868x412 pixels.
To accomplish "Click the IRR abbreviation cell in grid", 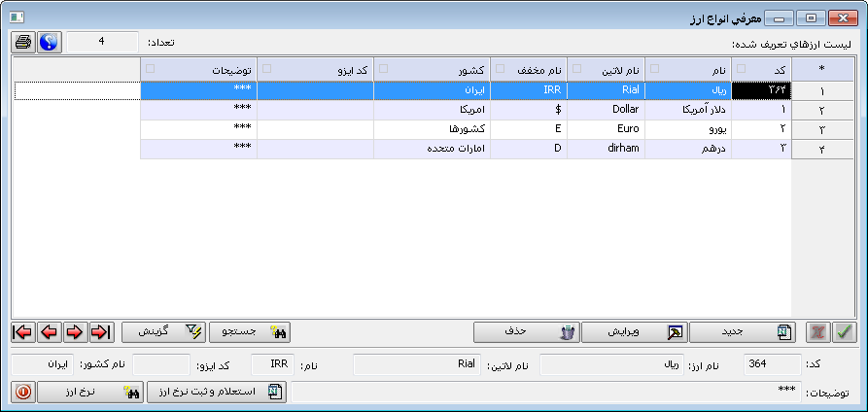I will [x=529, y=90].
